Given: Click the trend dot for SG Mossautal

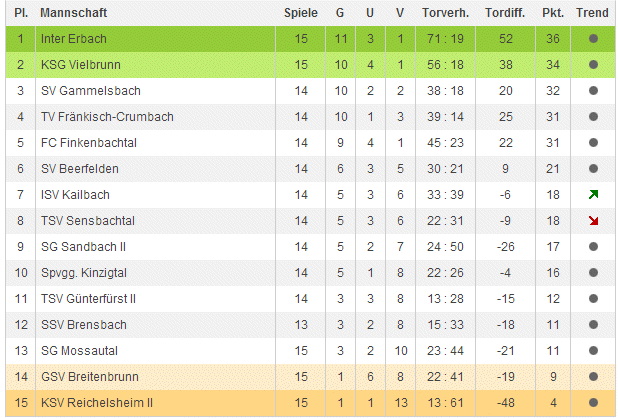Looking at the screenshot, I should point(593,351).
